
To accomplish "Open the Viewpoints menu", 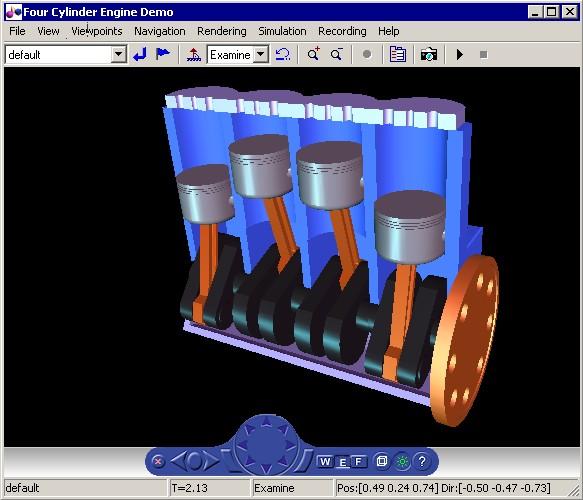I will pyautogui.click(x=97, y=31).
